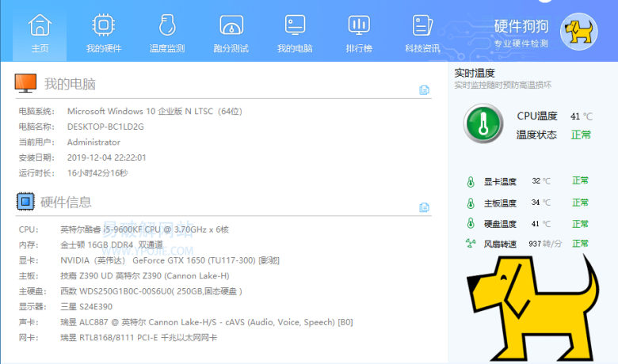Click the 硬件信息 section heading
618x364 pixels.
point(66,202)
